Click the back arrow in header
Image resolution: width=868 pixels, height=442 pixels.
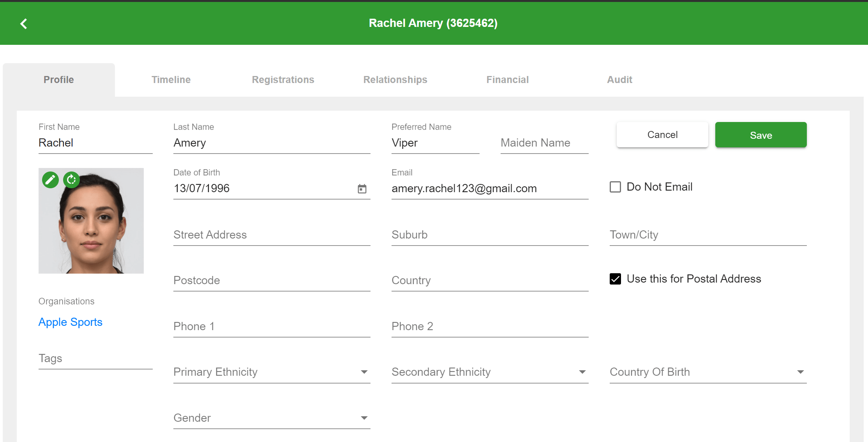click(x=24, y=24)
